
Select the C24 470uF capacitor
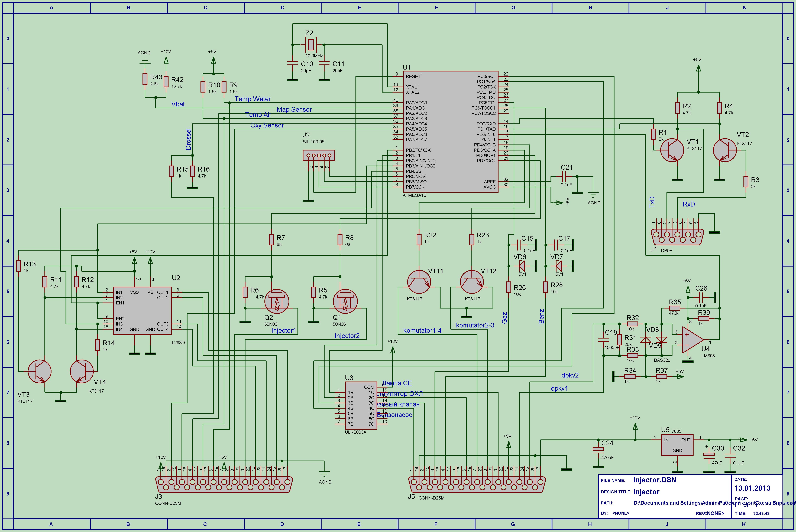[x=598, y=449]
